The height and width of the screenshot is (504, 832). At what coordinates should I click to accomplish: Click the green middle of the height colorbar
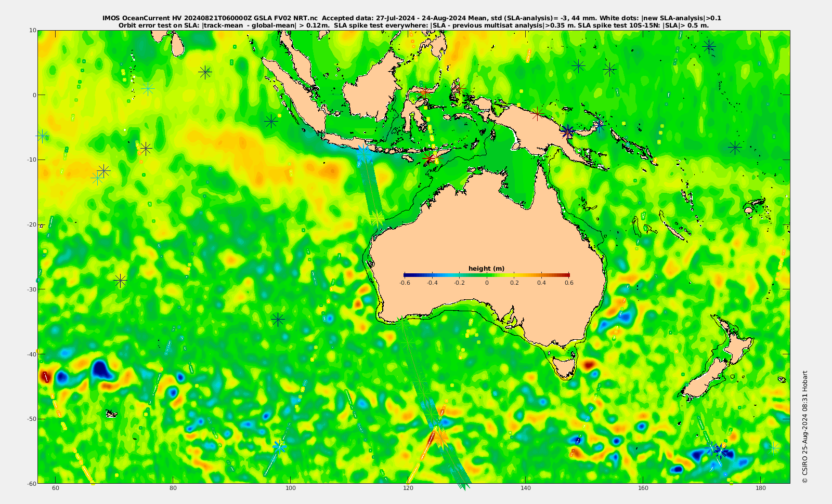click(x=487, y=275)
